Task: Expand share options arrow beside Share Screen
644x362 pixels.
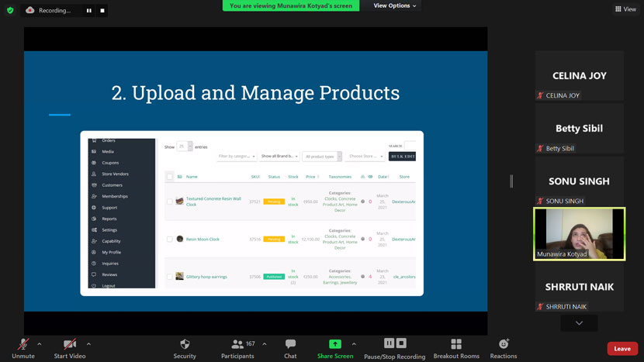Action: coord(354,344)
